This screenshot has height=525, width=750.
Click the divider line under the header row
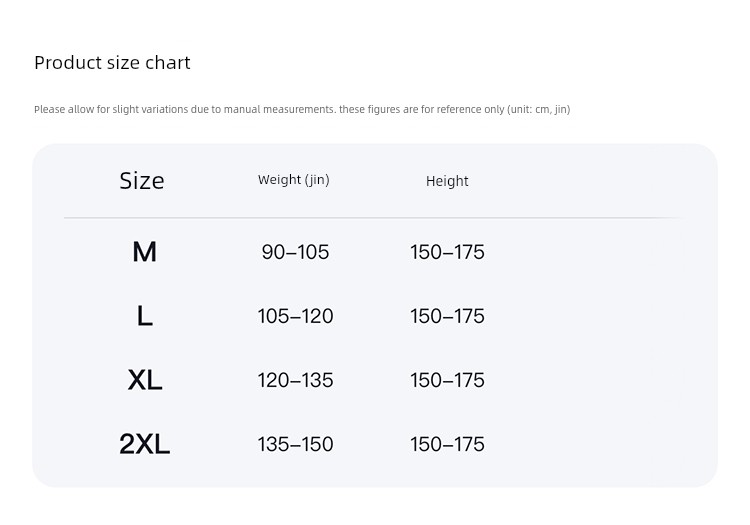click(375, 218)
